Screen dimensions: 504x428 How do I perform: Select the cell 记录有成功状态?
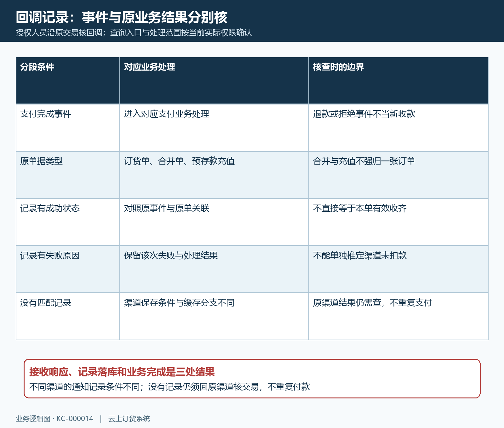pyautogui.click(x=68, y=222)
